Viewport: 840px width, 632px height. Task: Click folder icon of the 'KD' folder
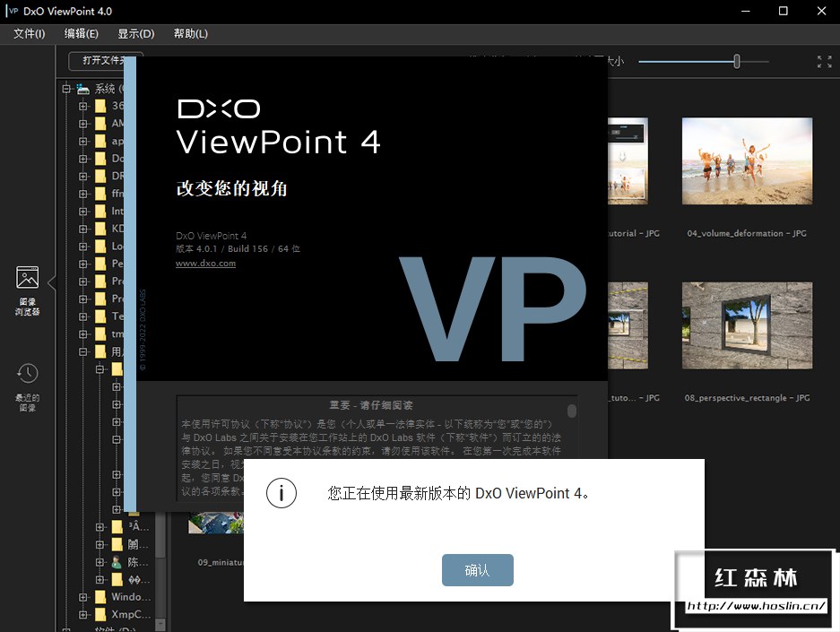(100, 229)
